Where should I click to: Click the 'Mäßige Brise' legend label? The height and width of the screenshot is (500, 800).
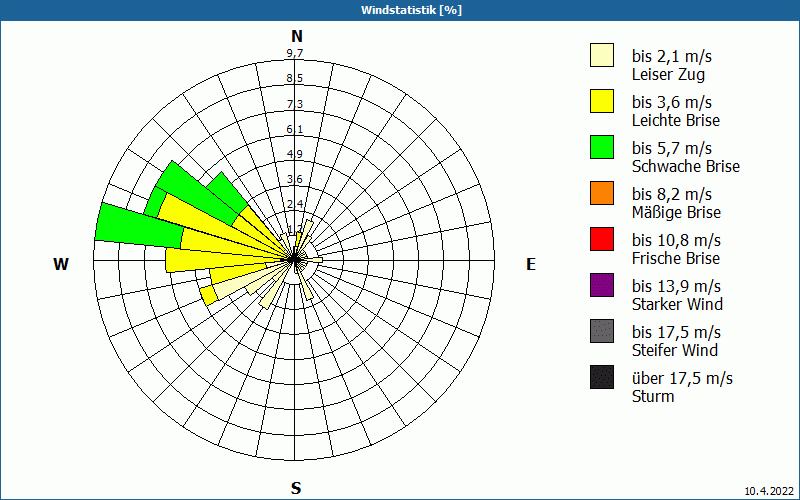(676, 212)
